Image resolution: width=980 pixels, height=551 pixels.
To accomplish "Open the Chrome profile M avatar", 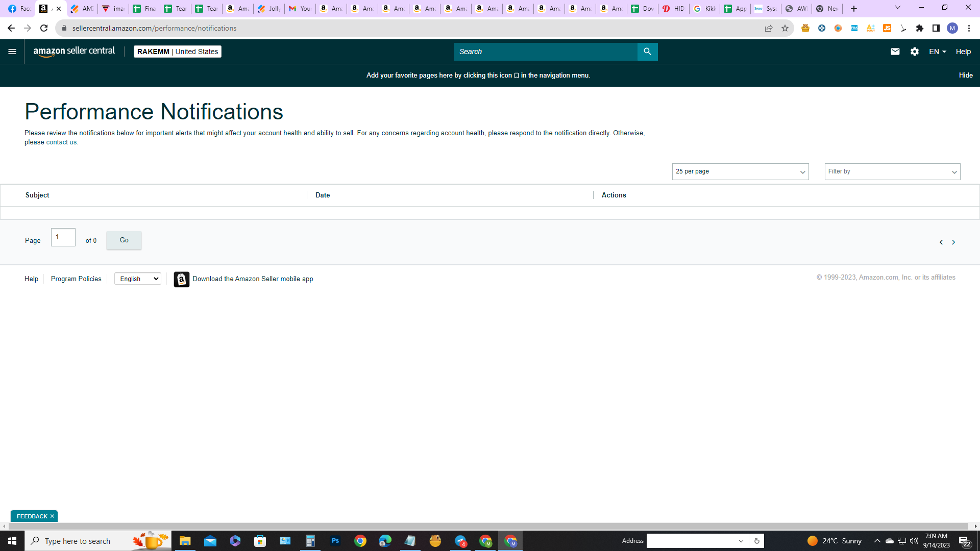I will click(x=952, y=28).
